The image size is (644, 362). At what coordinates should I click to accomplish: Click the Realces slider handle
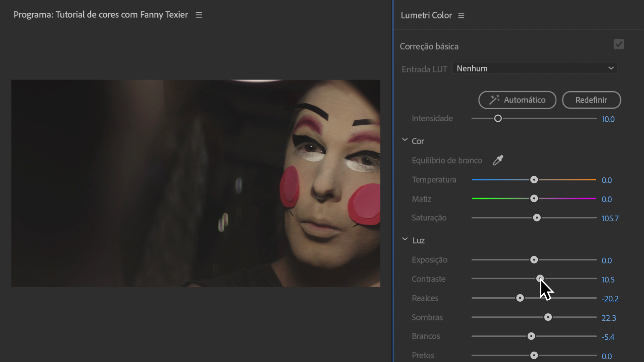(520, 298)
